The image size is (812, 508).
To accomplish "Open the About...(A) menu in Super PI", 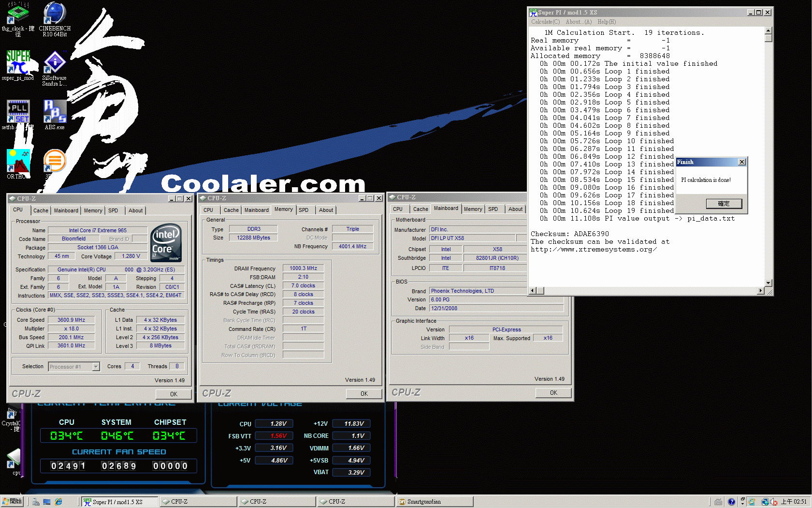I will point(579,22).
